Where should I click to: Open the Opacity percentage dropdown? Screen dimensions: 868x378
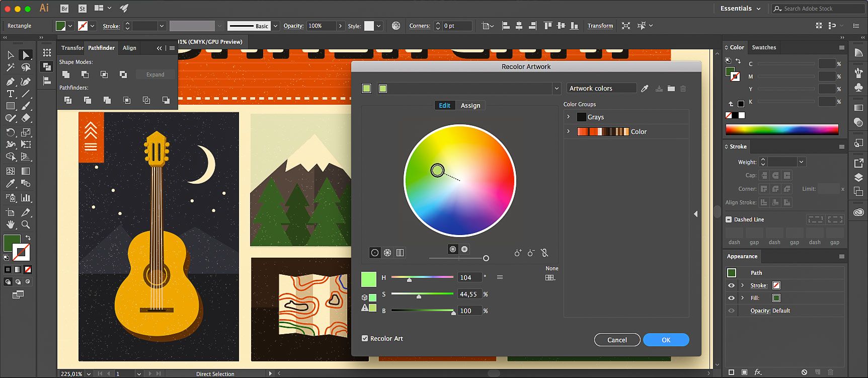click(341, 26)
